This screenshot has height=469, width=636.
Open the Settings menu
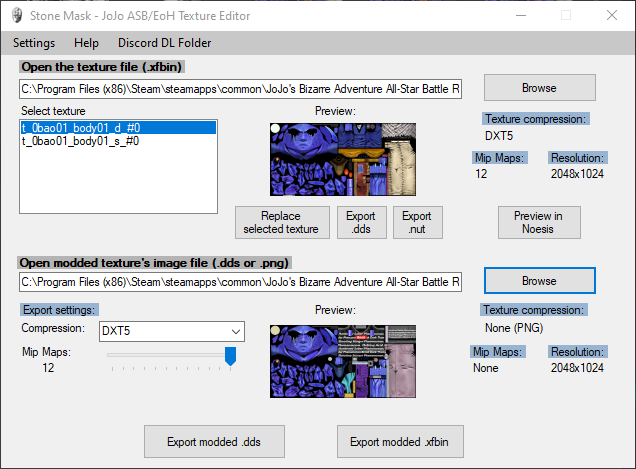tap(34, 43)
